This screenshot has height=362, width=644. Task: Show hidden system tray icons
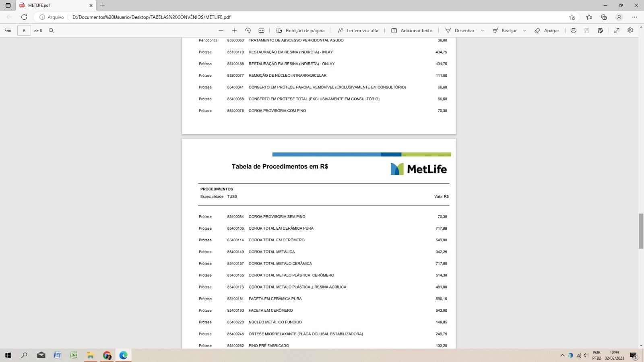562,356
